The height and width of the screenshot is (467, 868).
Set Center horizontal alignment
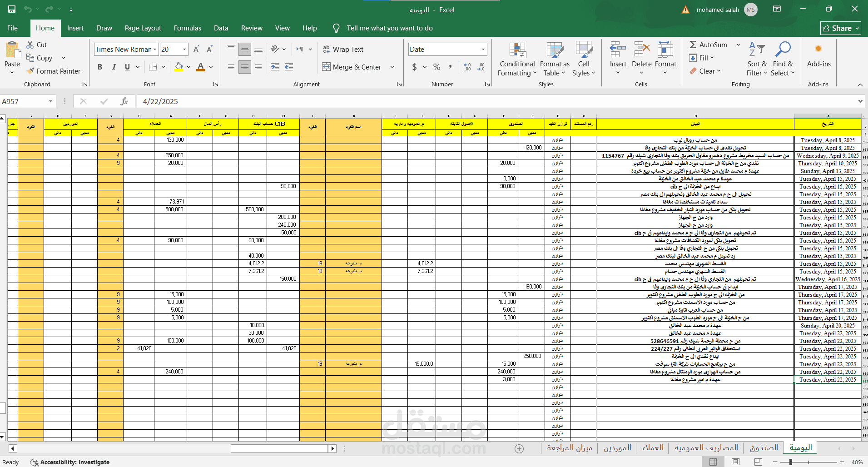coord(245,67)
